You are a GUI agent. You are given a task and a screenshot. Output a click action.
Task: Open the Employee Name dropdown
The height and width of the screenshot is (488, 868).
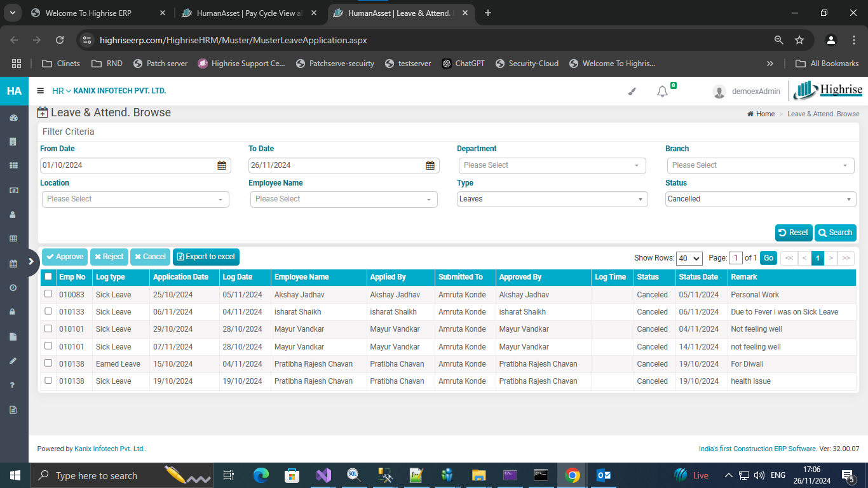(x=344, y=199)
